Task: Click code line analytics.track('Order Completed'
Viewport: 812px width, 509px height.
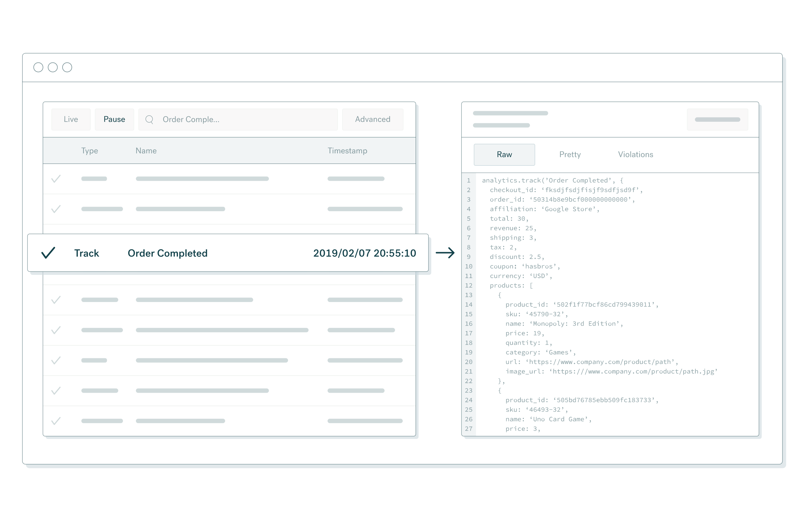Action: tap(553, 180)
